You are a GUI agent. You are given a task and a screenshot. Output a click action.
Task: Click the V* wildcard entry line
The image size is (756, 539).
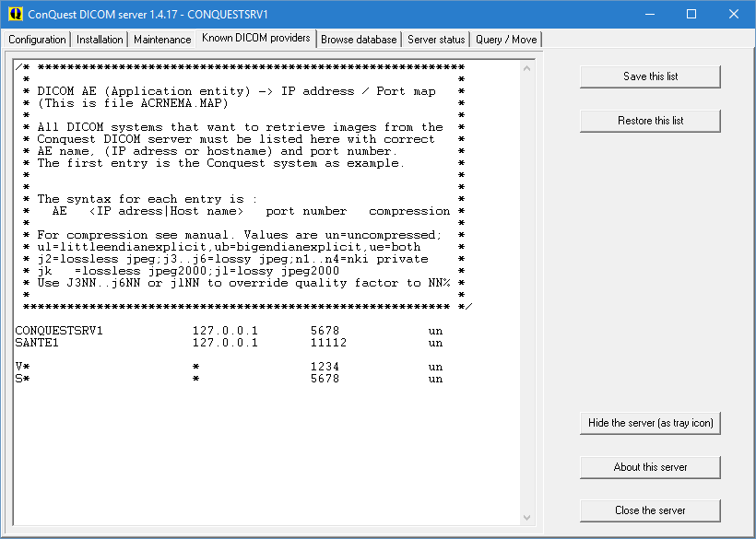click(x=22, y=367)
